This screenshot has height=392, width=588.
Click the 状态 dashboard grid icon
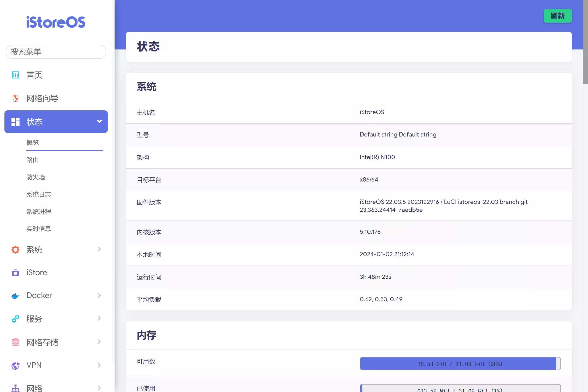tap(15, 122)
